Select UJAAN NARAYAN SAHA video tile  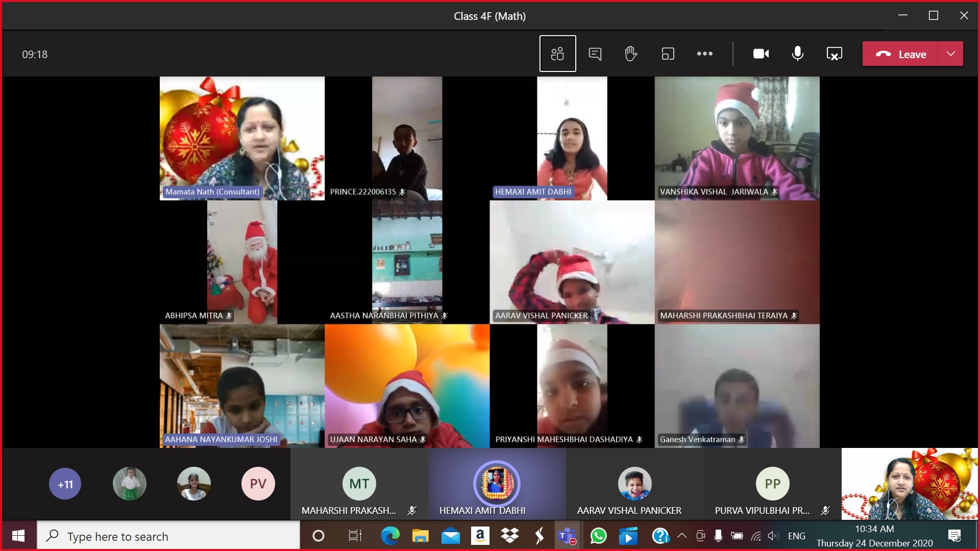pyautogui.click(x=407, y=386)
